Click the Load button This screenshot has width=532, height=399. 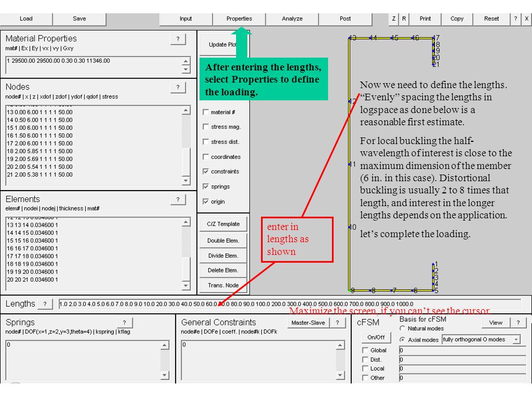[x=26, y=19]
